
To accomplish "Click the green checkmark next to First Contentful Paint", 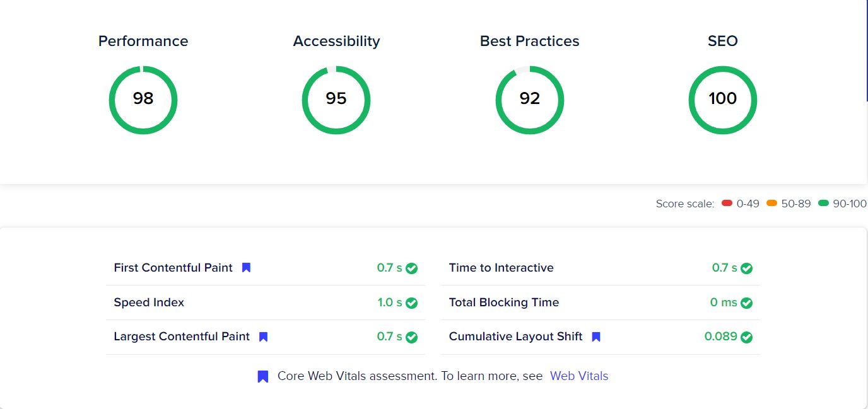I will (x=412, y=267).
